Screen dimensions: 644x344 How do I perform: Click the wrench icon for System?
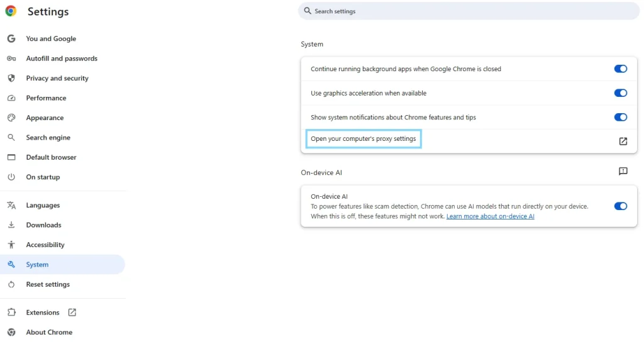(x=11, y=264)
